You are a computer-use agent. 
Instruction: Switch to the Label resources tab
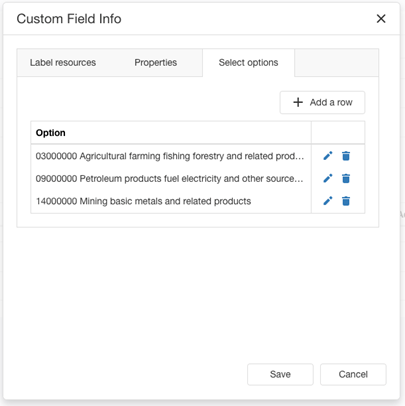pyautogui.click(x=63, y=63)
